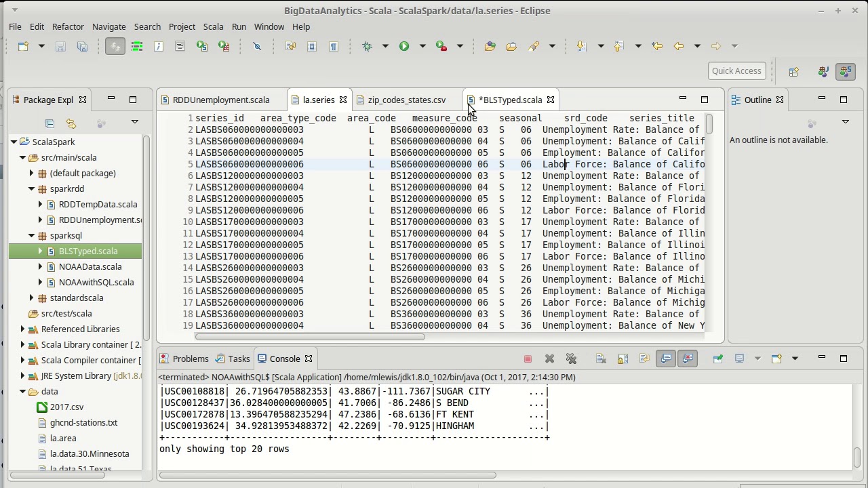
Task: Open the New file dropdown arrow
Action: click(41, 46)
